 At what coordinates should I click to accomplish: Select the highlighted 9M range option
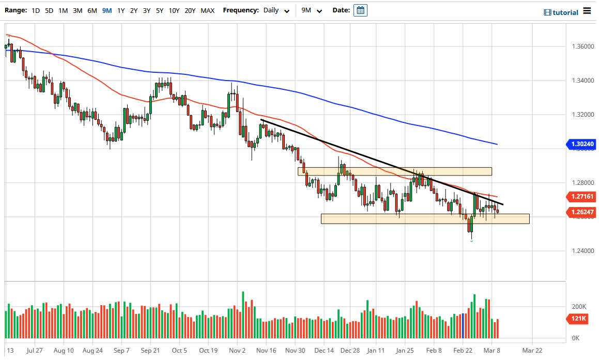click(106, 10)
